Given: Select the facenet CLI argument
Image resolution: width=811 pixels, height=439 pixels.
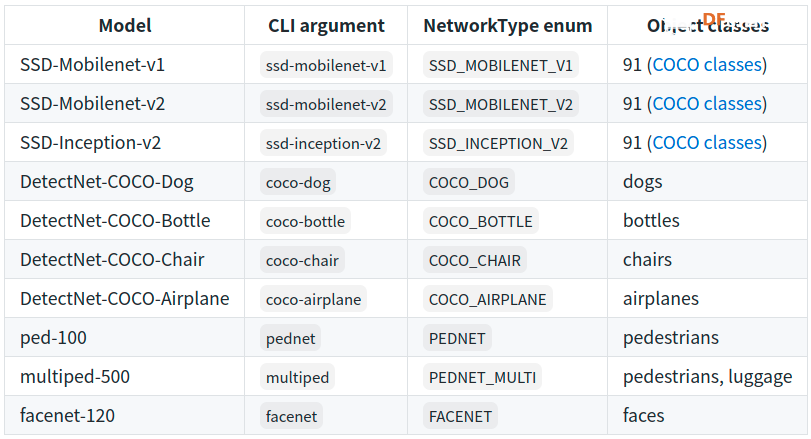Looking at the screenshot, I should coord(291,416).
